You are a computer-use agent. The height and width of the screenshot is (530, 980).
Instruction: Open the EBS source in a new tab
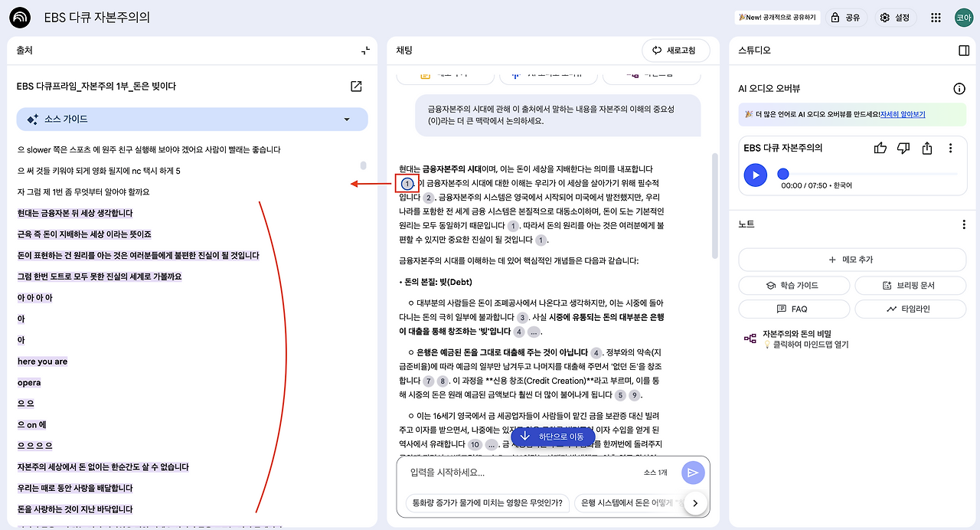pos(355,87)
